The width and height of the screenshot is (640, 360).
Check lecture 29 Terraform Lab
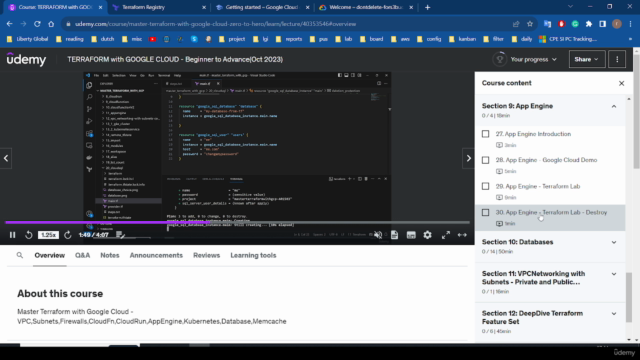(485, 186)
